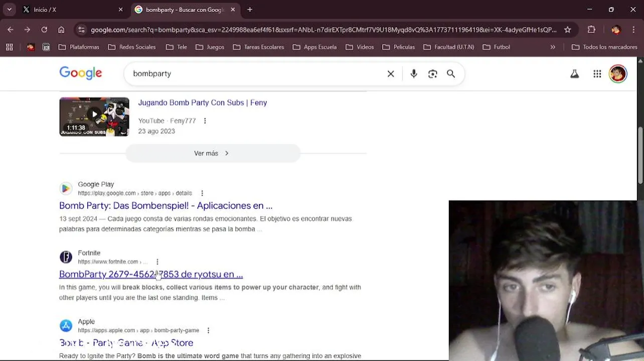Open Google account avatar
Viewport: 644px width, 361px height.
[x=618, y=74]
